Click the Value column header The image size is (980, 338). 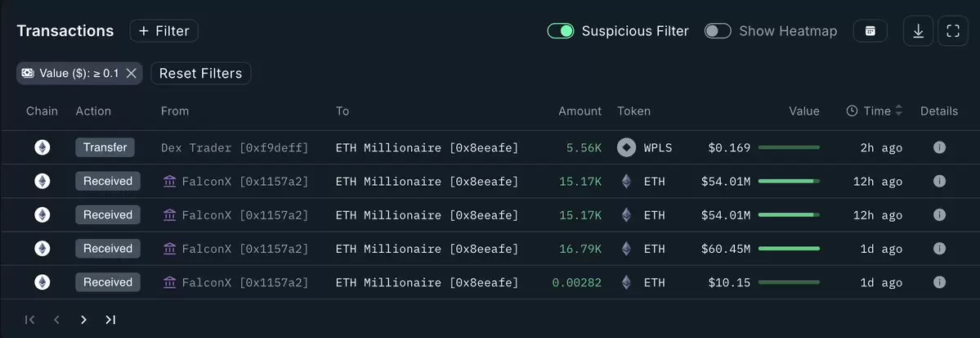pyautogui.click(x=803, y=111)
